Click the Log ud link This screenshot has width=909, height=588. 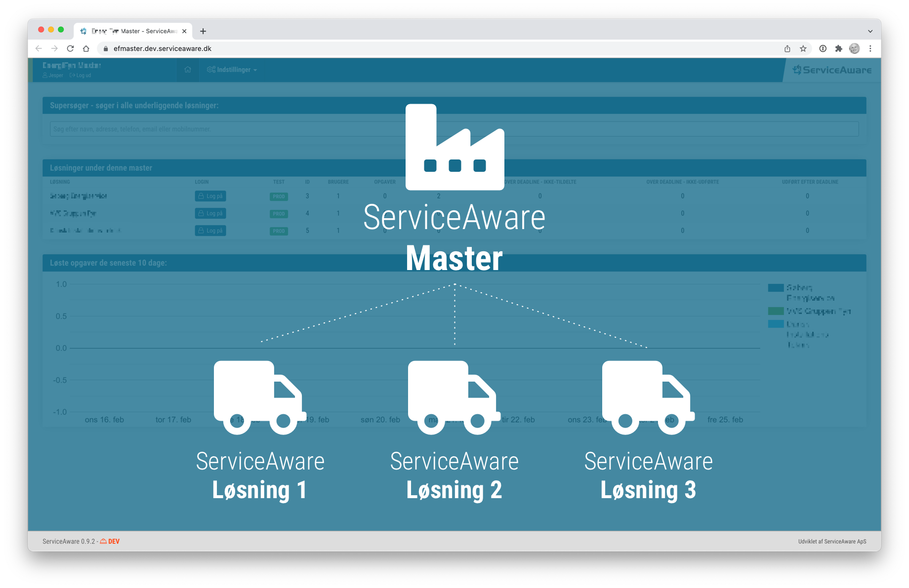tap(81, 76)
